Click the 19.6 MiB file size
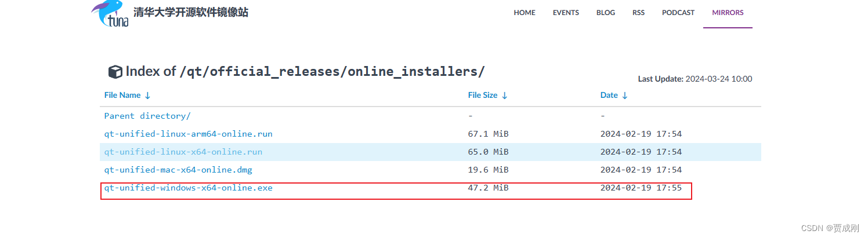The width and height of the screenshot is (868, 238). tap(489, 170)
